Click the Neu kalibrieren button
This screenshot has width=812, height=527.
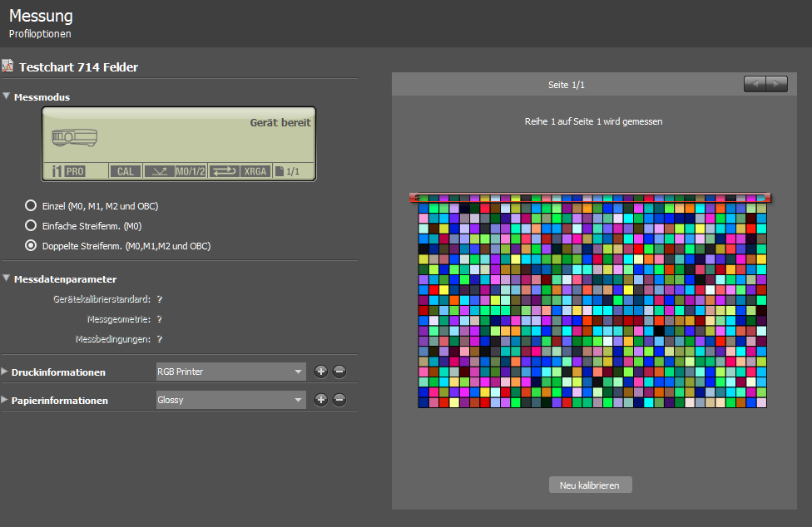pos(590,485)
